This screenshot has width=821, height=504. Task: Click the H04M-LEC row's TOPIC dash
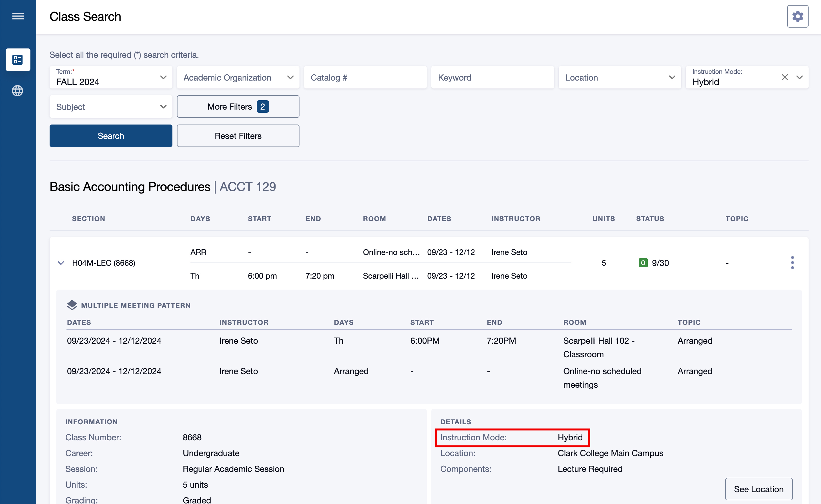(x=727, y=263)
